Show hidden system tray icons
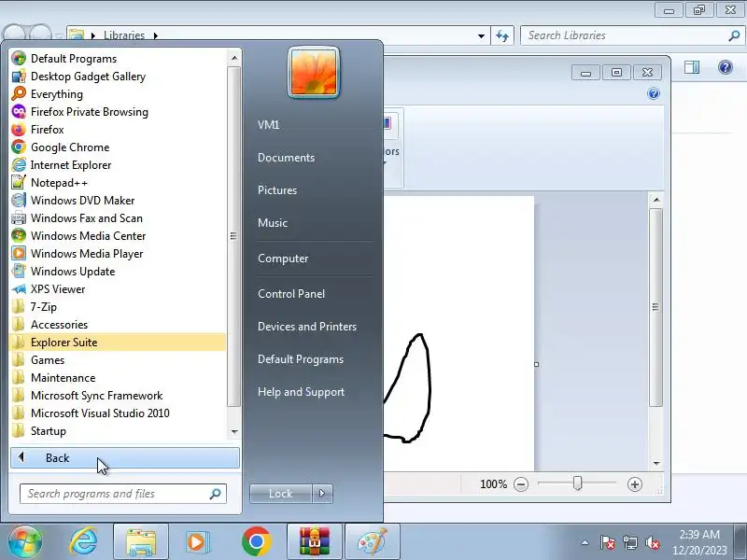The image size is (747, 560). point(585,542)
